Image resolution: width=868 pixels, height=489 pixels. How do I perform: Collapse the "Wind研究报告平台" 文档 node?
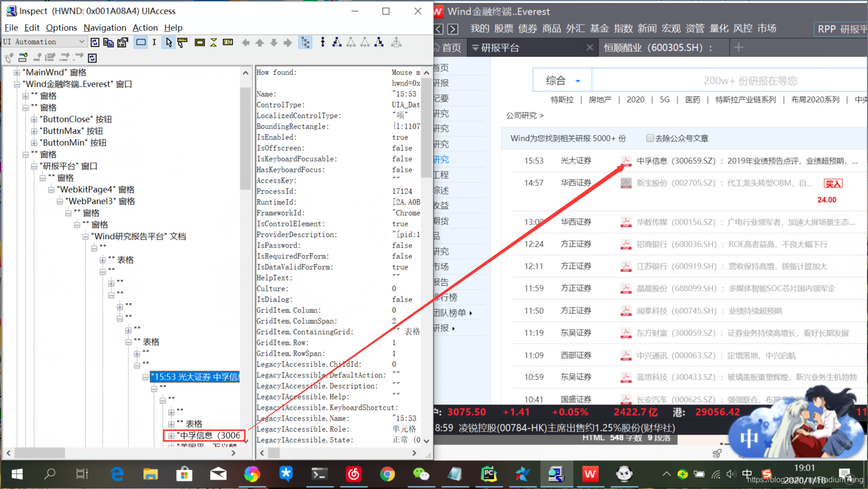pyautogui.click(x=85, y=236)
